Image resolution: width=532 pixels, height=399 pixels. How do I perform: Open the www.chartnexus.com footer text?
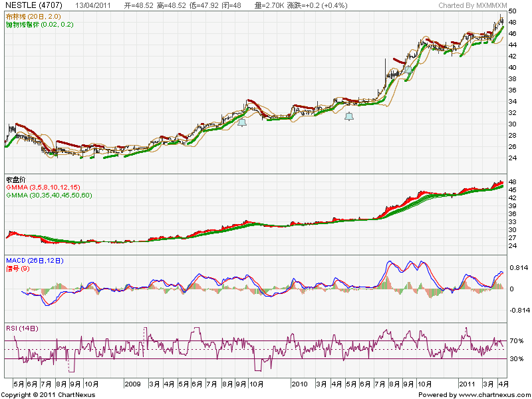[x=494, y=395]
